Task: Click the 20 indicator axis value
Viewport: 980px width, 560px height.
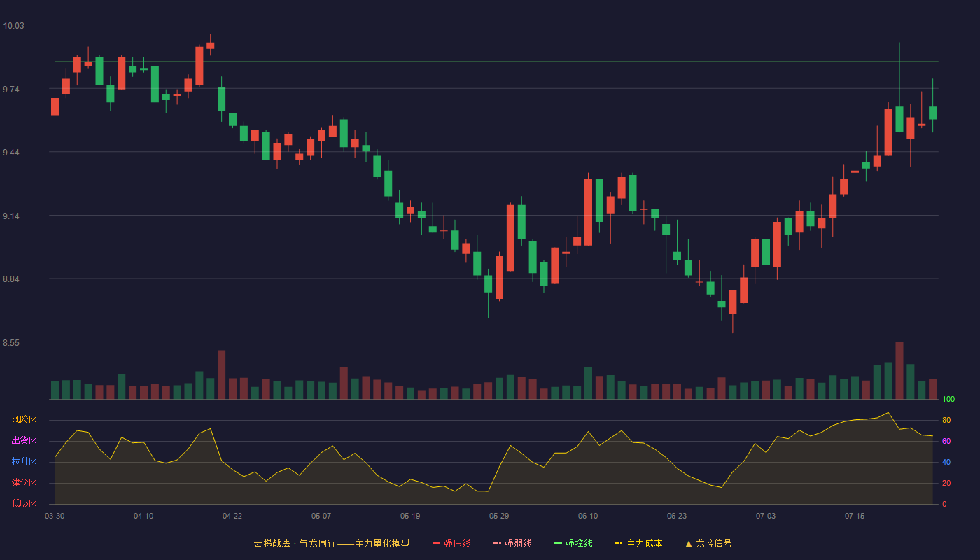Action: 946,483
